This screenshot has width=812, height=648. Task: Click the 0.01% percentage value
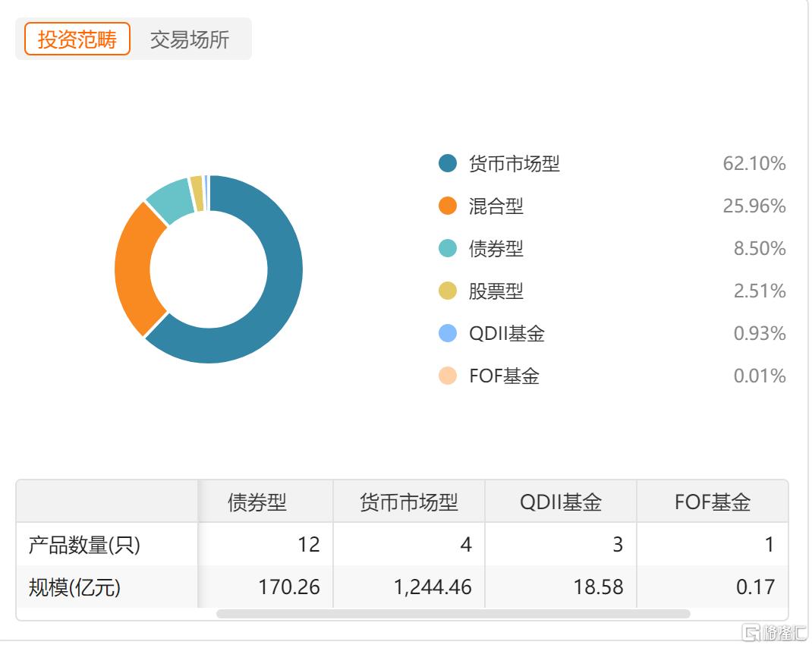[x=760, y=376]
